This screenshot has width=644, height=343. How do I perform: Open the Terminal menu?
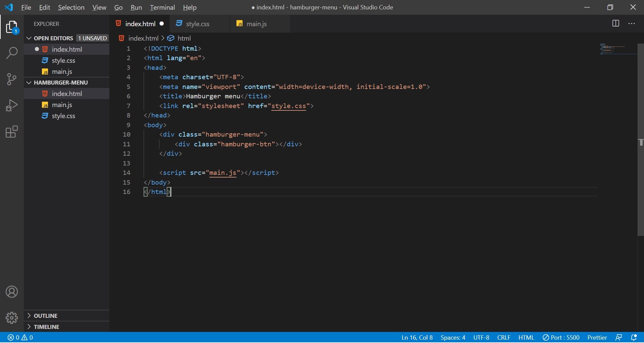pyautogui.click(x=162, y=7)
